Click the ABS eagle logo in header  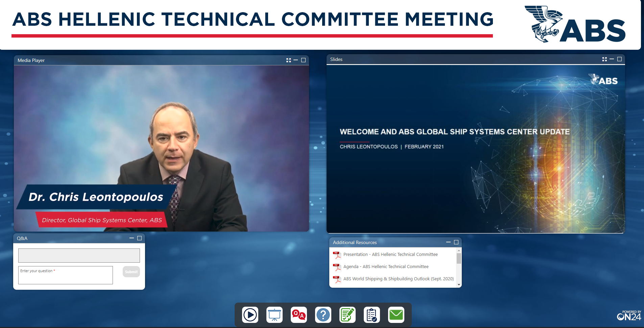pyautogui.click(x=575, y=24)
